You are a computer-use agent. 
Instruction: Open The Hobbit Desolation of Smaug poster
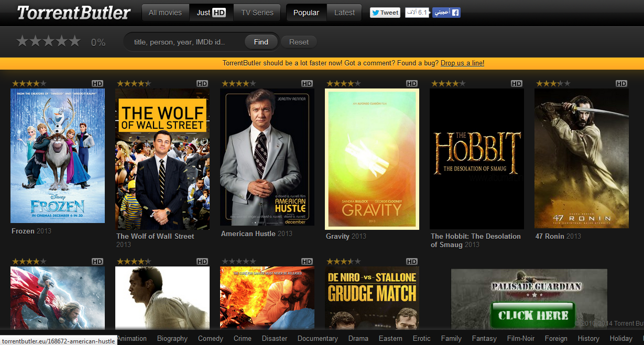pyautogui.click(x=477, y=159)
